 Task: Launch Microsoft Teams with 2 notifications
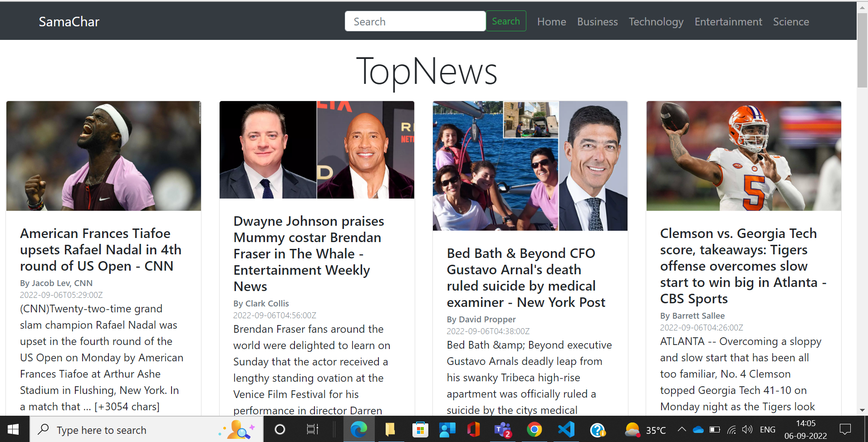pos(503,429)
